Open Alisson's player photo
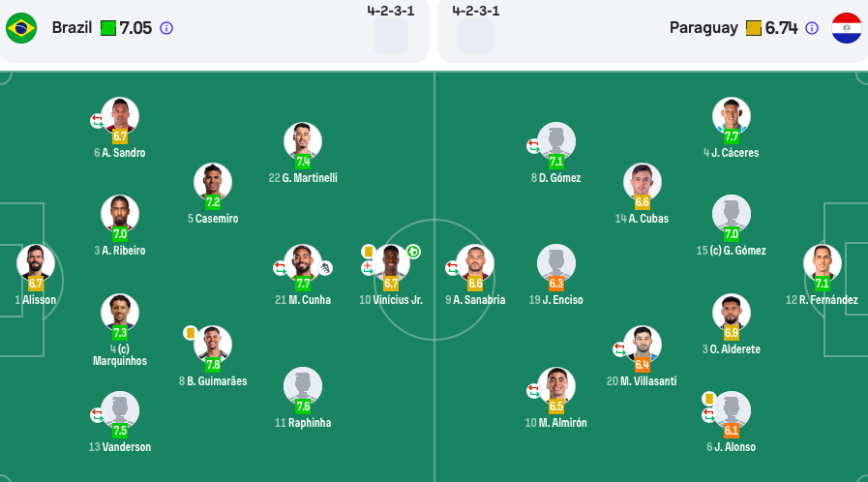Viewport: 868px width, 482px height. [36, 262]
